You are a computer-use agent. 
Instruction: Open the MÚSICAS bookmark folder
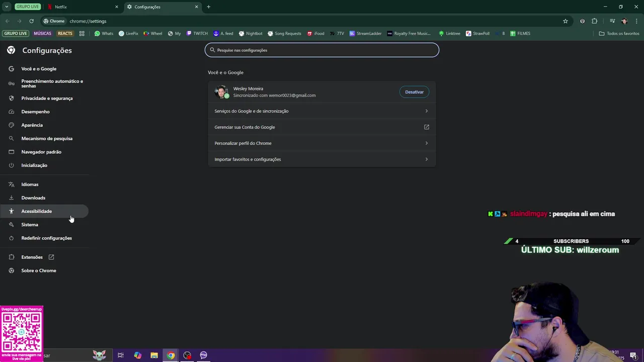click(x=42, y=34)
